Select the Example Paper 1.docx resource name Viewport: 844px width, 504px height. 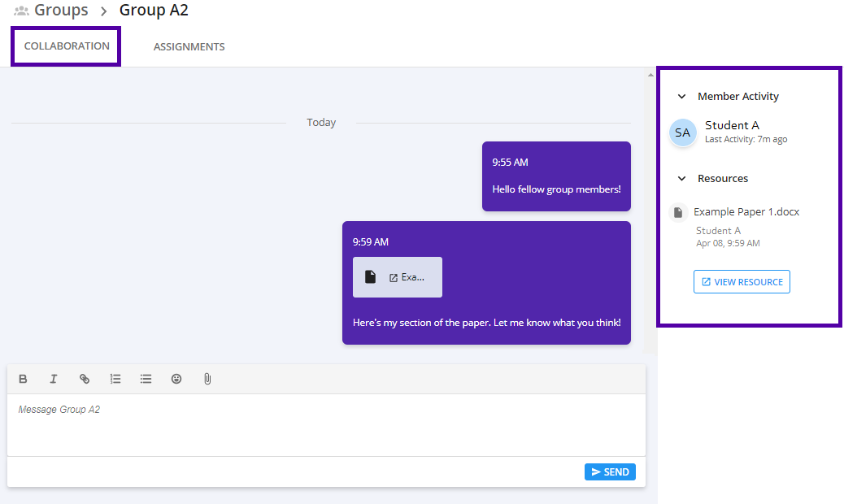click(746, 212)
